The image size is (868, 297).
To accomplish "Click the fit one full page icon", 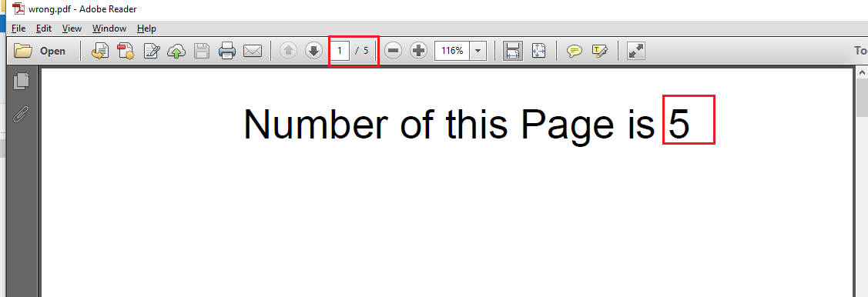I will pyautogui.click(x=538, y=51).
